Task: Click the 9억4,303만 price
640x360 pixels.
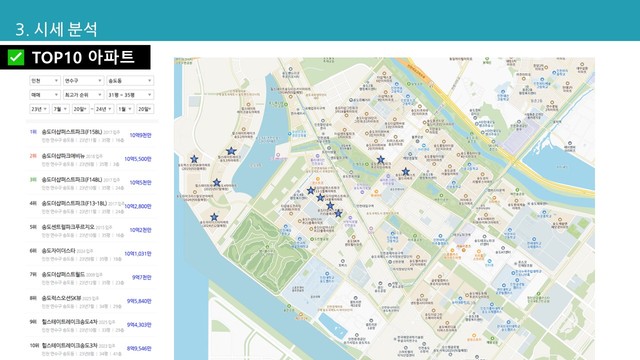Action: [139, 324]
